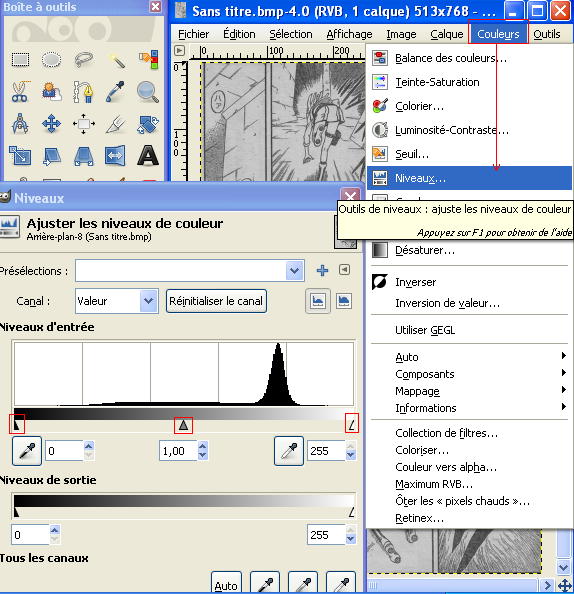
Task: Switch histogram to logarithmic display
Action: pos(344,301)
